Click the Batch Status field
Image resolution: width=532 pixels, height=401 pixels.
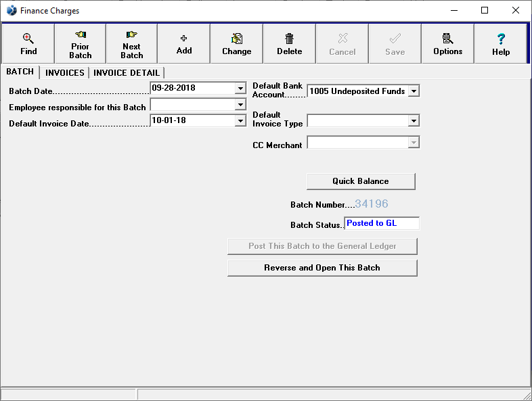click(382, 224)
